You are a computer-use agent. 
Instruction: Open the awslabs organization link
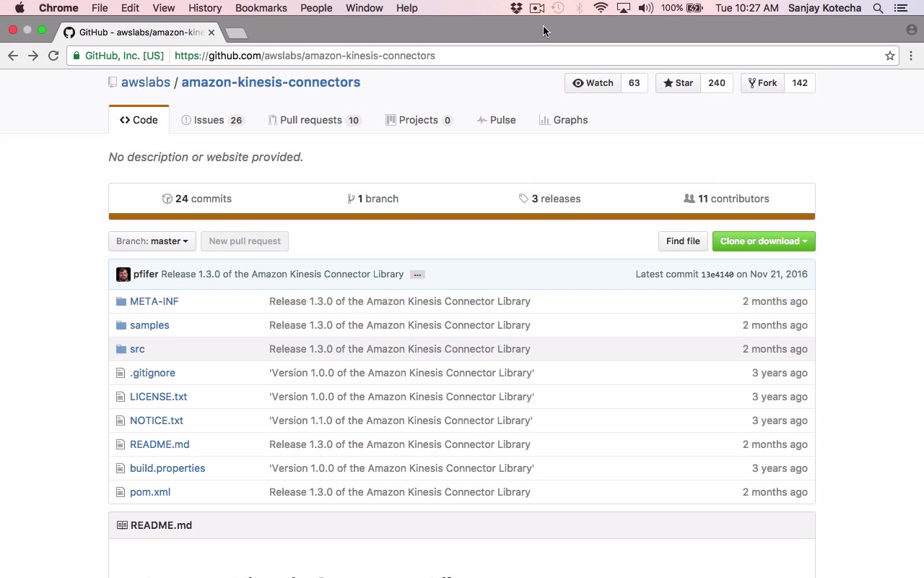coord(146,82)
